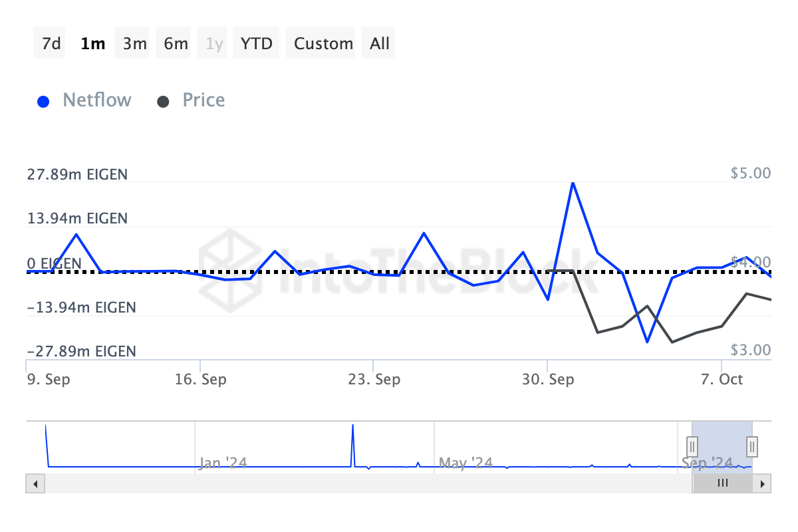
Task: Click the scrollbar left arrow
Action: [35, 483]
